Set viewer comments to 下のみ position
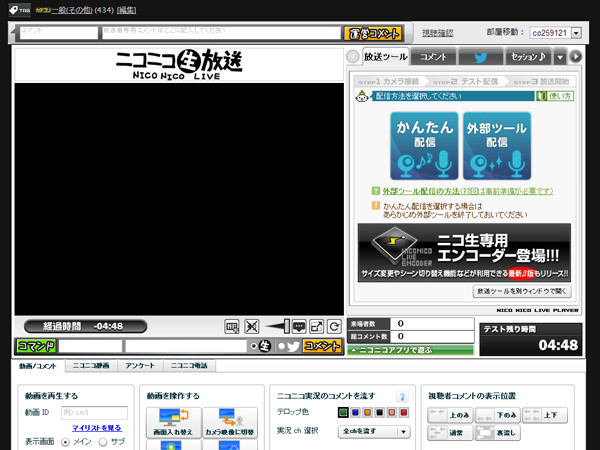 498,415
